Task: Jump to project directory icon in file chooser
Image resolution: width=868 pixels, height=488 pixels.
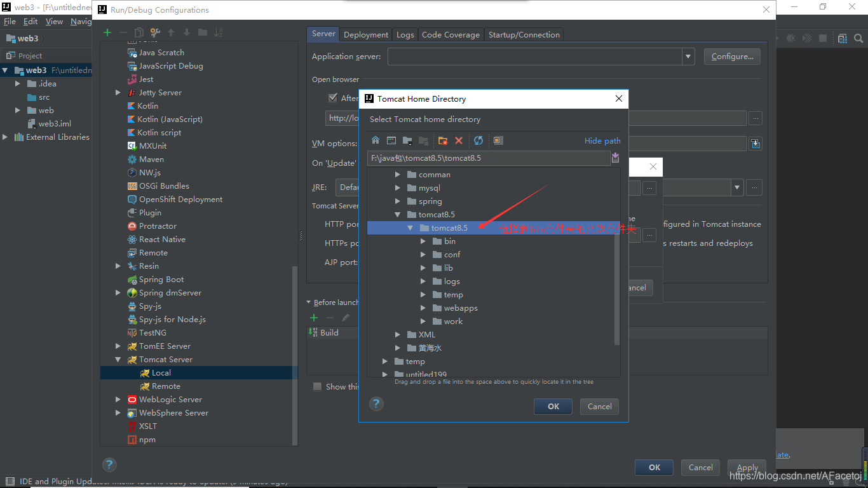Action: (407, 140)
